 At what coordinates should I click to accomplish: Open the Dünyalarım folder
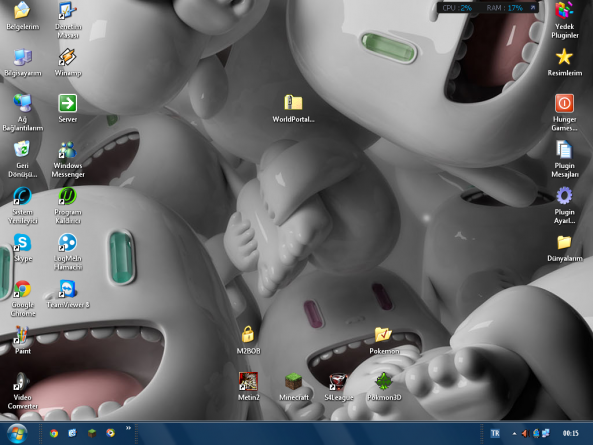coord(564,248)
